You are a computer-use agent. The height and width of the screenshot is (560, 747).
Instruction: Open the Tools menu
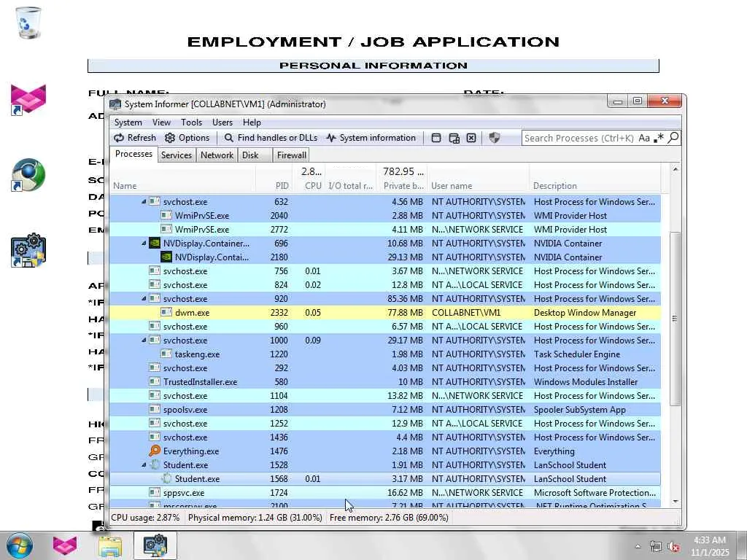(x=192, y=122)
